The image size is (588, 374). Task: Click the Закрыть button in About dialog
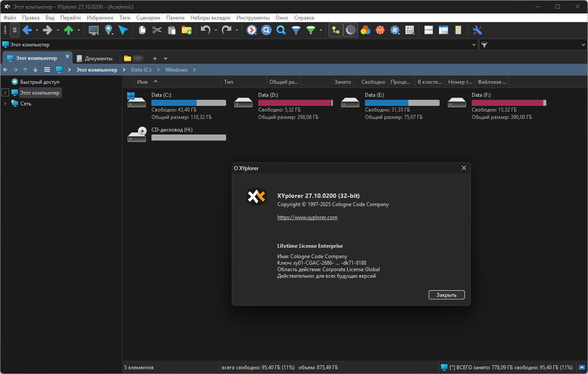447,295
